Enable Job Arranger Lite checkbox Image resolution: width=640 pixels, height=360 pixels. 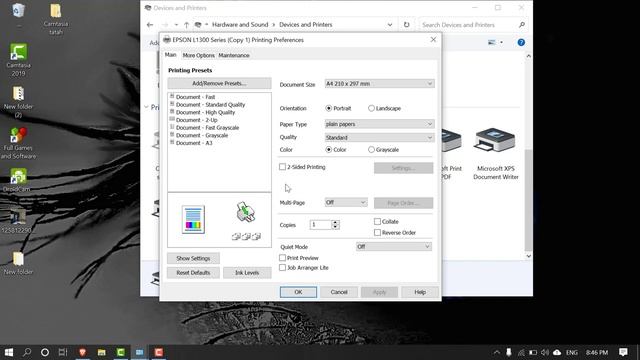282,268
